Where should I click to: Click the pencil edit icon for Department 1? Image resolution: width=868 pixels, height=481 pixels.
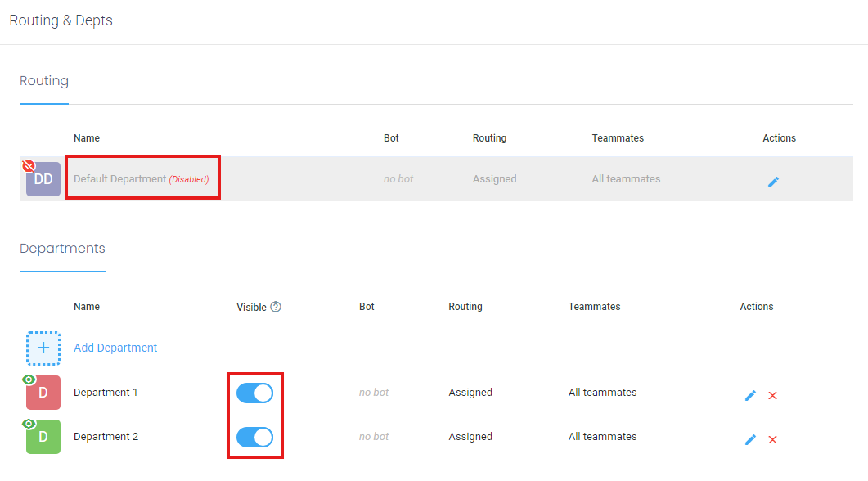(750, 396)
